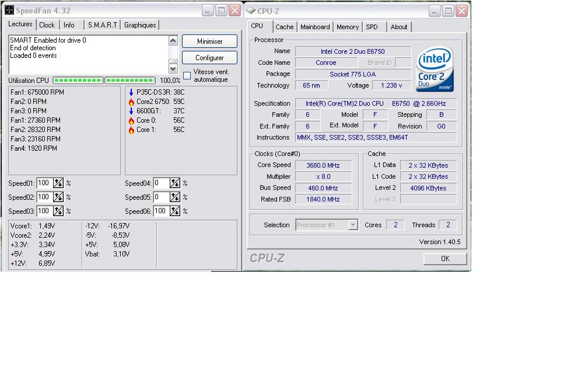Click the Vcore1 1,49V reading
The width and height of the screenshot is (588, 368).
pyautogui.click(x=33, y=226)
